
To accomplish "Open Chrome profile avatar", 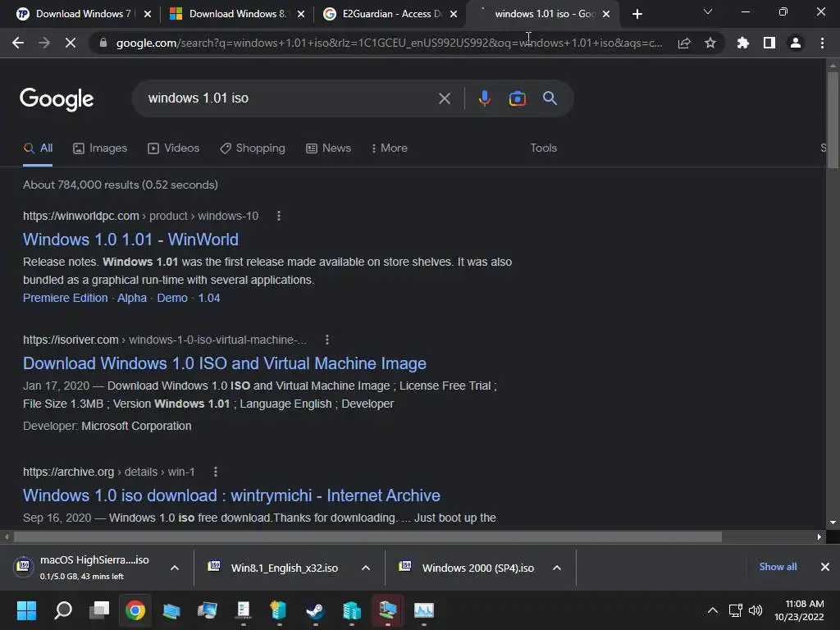I will point(796,43).
